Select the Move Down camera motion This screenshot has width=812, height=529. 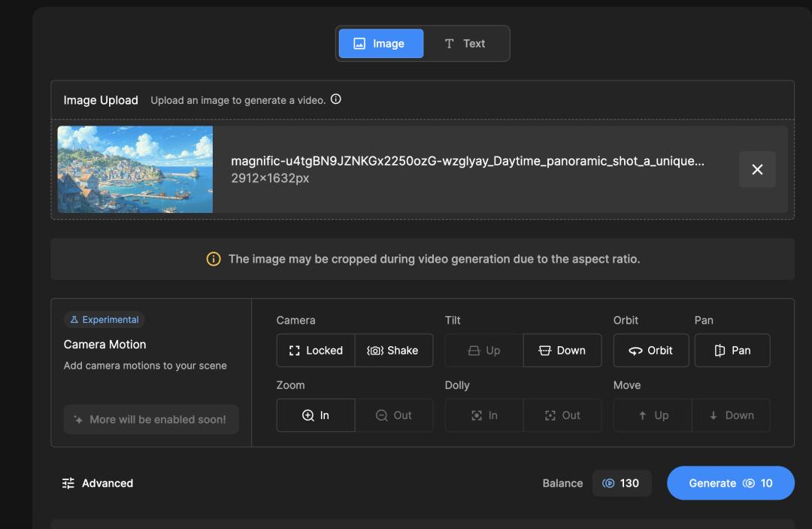(730, 415)
